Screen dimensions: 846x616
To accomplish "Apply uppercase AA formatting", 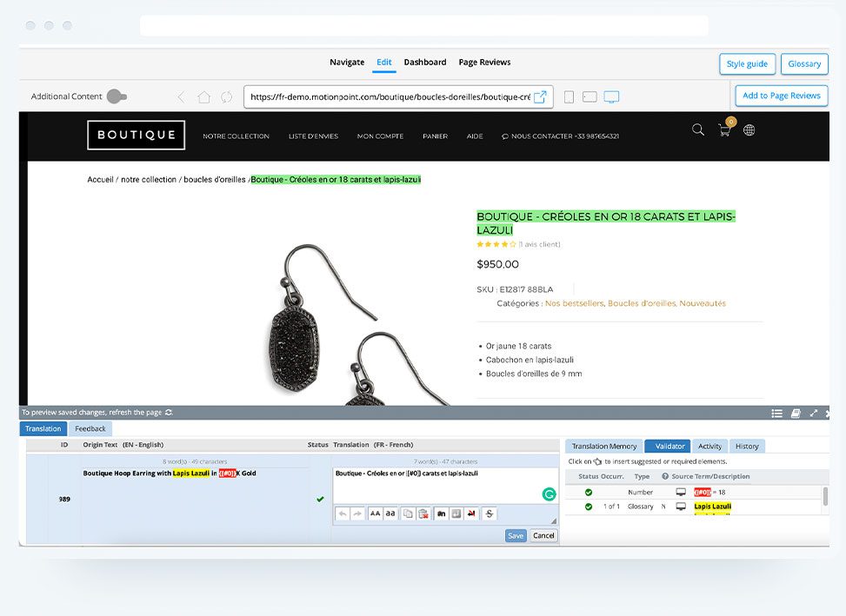I will [375, 513].
